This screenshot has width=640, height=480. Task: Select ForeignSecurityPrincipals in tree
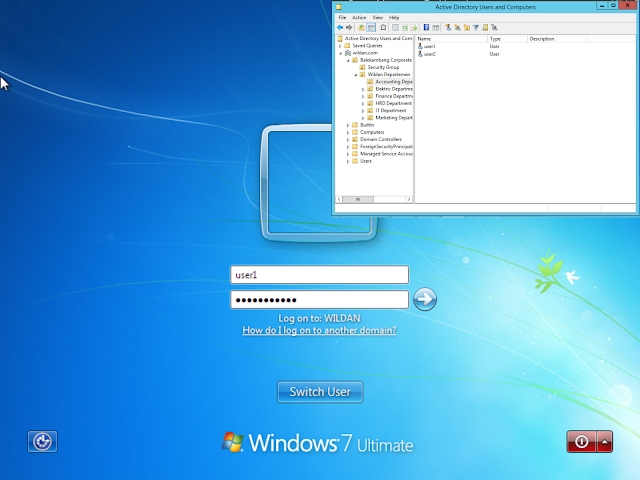(386, 147)
